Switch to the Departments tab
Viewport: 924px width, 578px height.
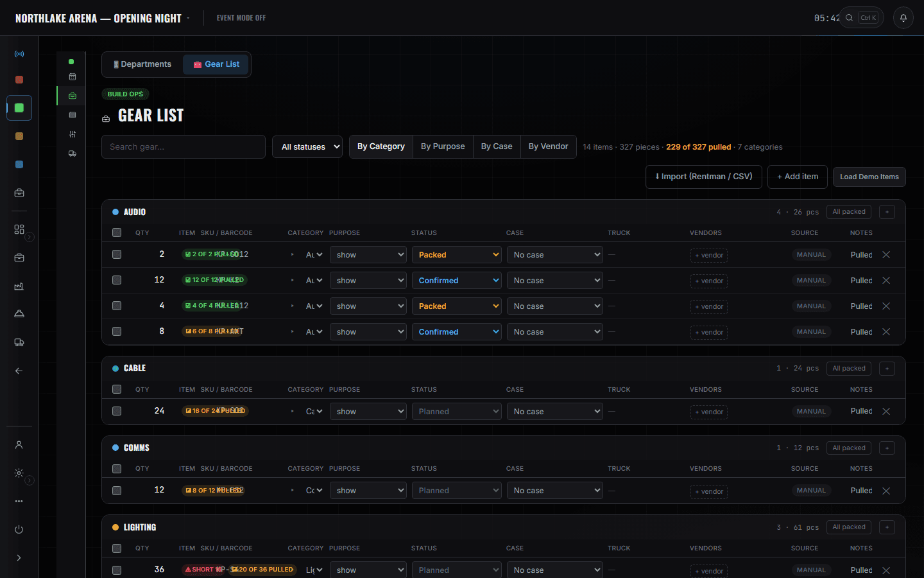[x=142, y=64]
